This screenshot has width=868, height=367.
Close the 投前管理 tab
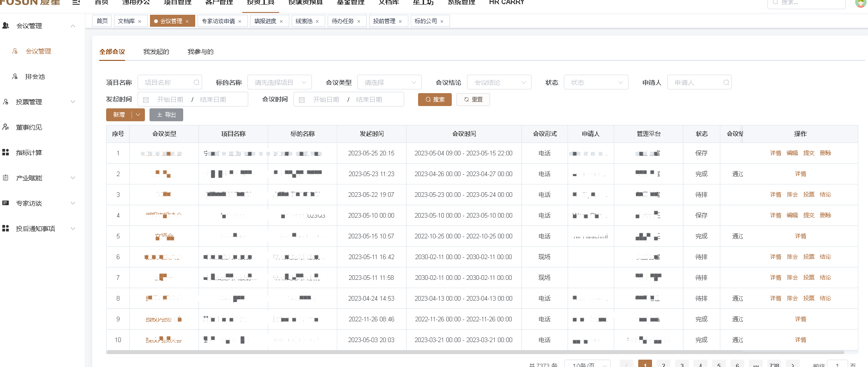pos(400,21)
